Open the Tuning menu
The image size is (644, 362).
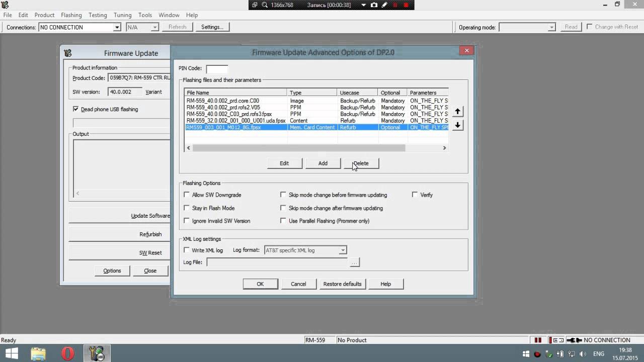point(122,15)
